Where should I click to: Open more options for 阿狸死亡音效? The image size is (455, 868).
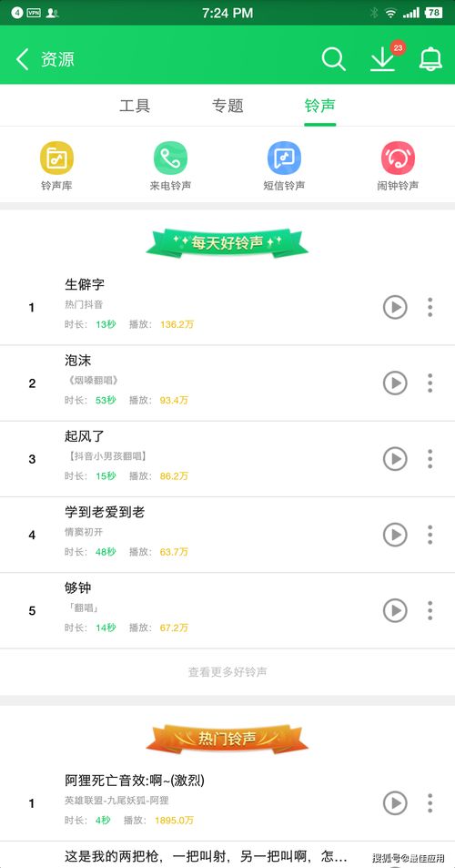click(430, 803)
